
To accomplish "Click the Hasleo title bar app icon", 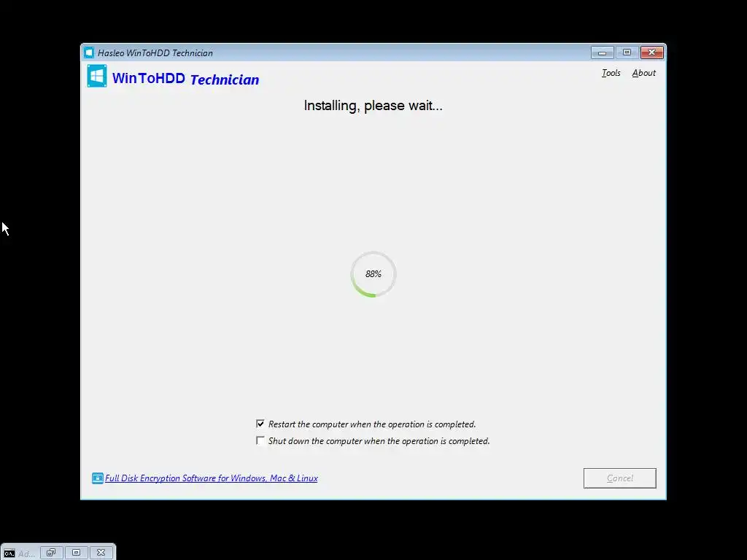I will coord(89,52).
